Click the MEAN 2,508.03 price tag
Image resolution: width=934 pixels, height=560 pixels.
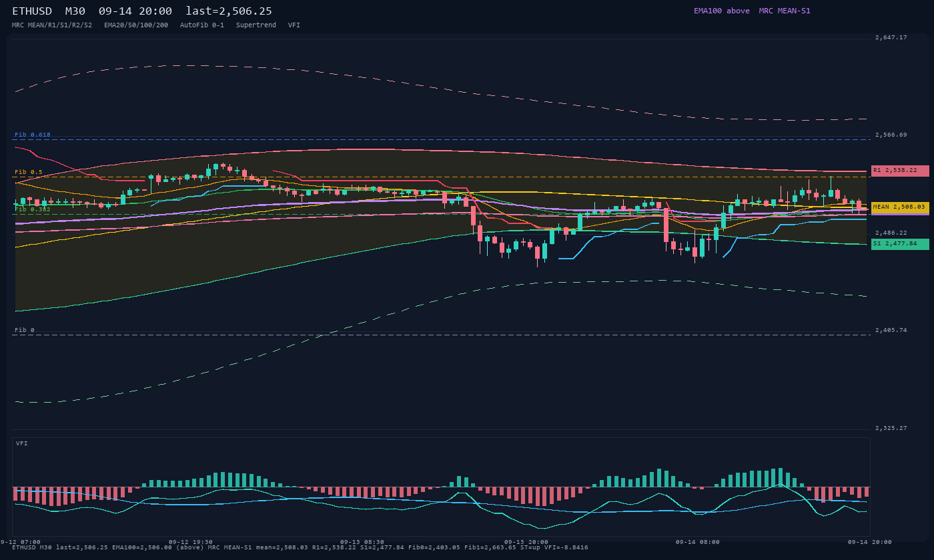coord(900,207)
